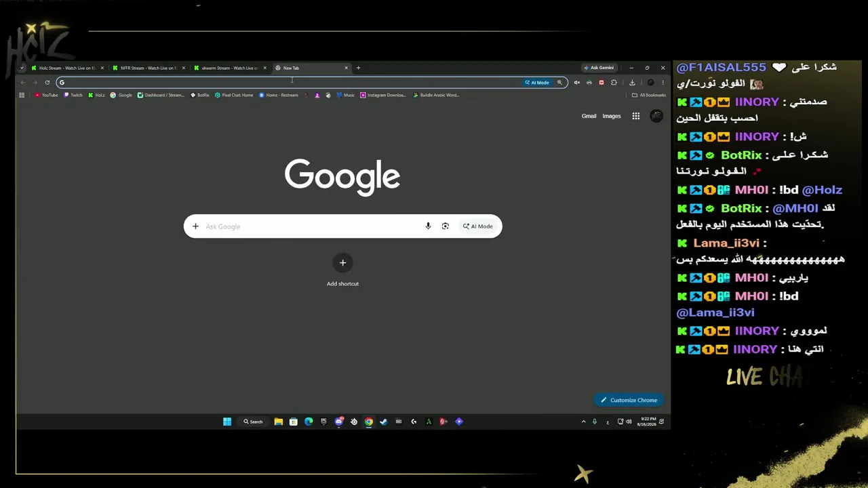The image size is (868, 488).
Task: Open the Windows Start menu
Action: point(227,422)
